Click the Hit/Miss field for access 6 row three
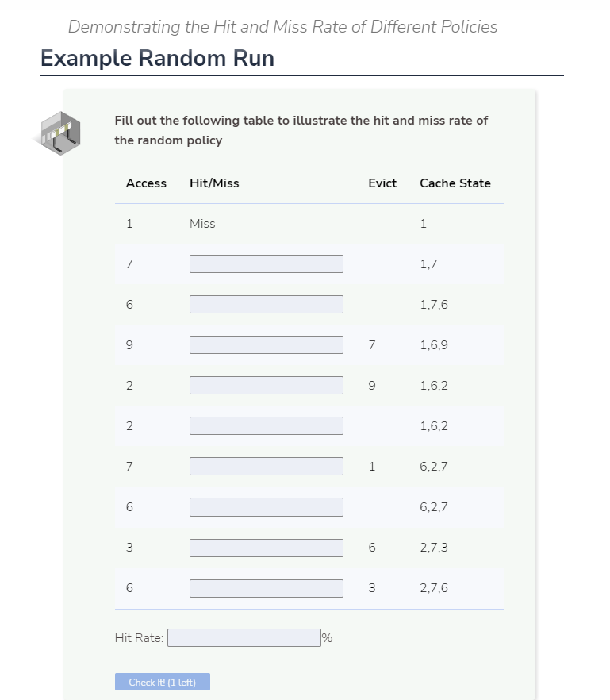This screenshot has height=700, width=610. click(266, 303)
